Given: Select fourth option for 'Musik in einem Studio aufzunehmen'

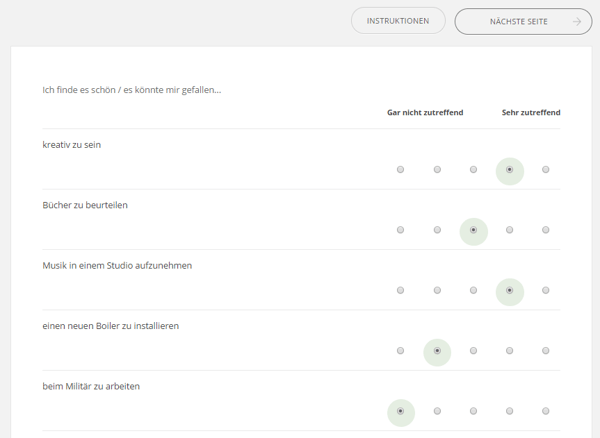Looking at the screenshot, I should (509, 290).
